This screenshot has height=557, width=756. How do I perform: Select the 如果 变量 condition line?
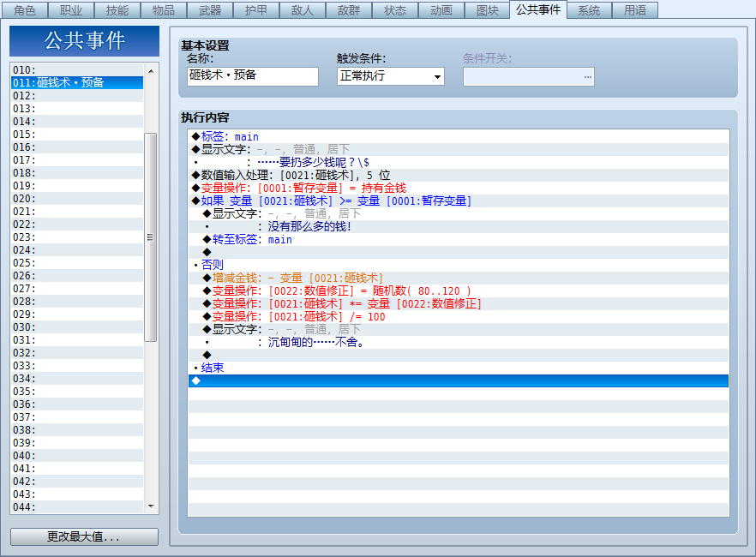click(459, 201)
